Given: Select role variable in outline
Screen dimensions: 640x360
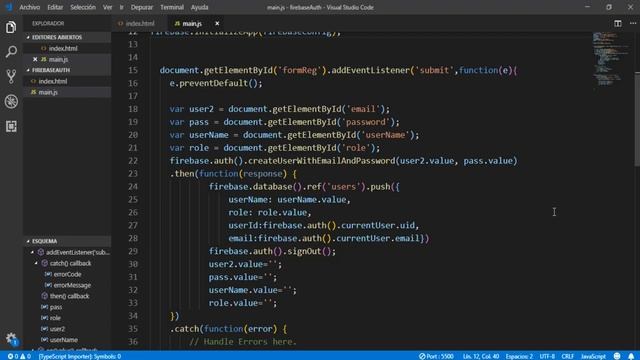Looking at the screenshot, I should pos(55,318).
